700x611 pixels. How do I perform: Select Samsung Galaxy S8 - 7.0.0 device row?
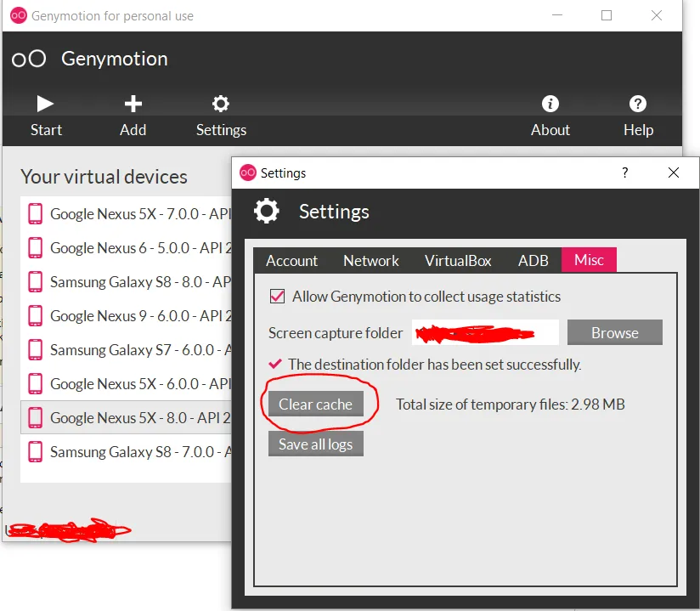[127, 451]
